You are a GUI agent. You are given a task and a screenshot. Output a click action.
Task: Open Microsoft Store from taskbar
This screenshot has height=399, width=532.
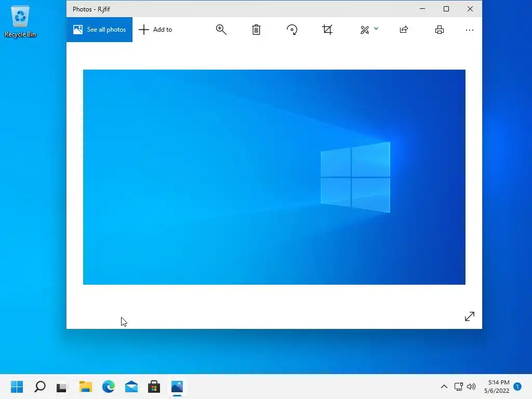point(154,387)
